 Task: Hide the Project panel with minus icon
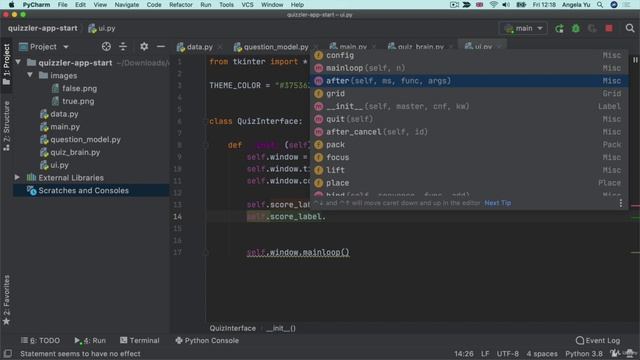(161, 47)
